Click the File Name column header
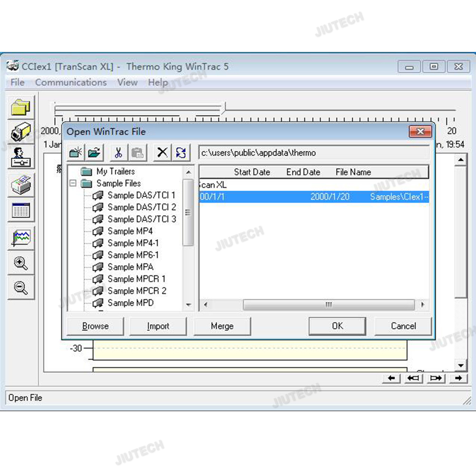 [x=353, y=172]
